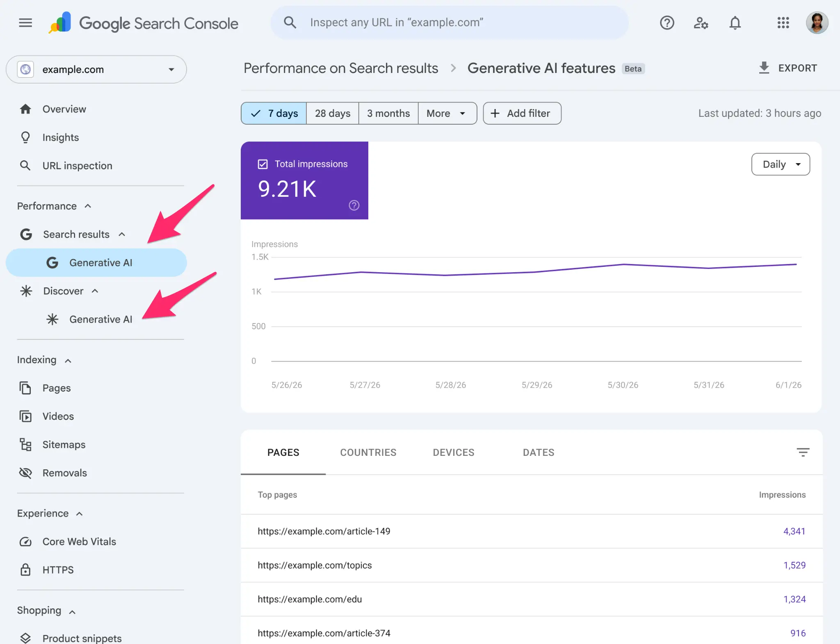Switch to the DEVICES tab
Image resolution: width=840 pixels, height=644 pixels.
click(453, 453)
